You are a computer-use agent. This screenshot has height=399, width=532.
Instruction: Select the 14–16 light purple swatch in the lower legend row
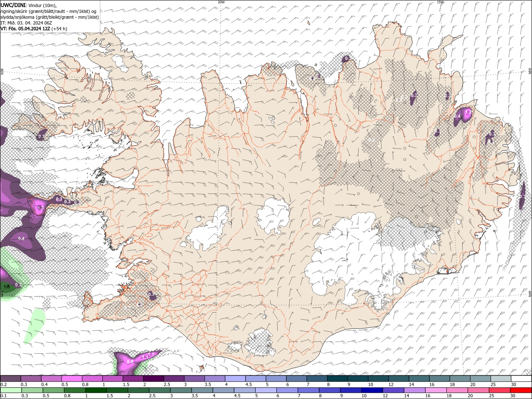click(414, 390)
